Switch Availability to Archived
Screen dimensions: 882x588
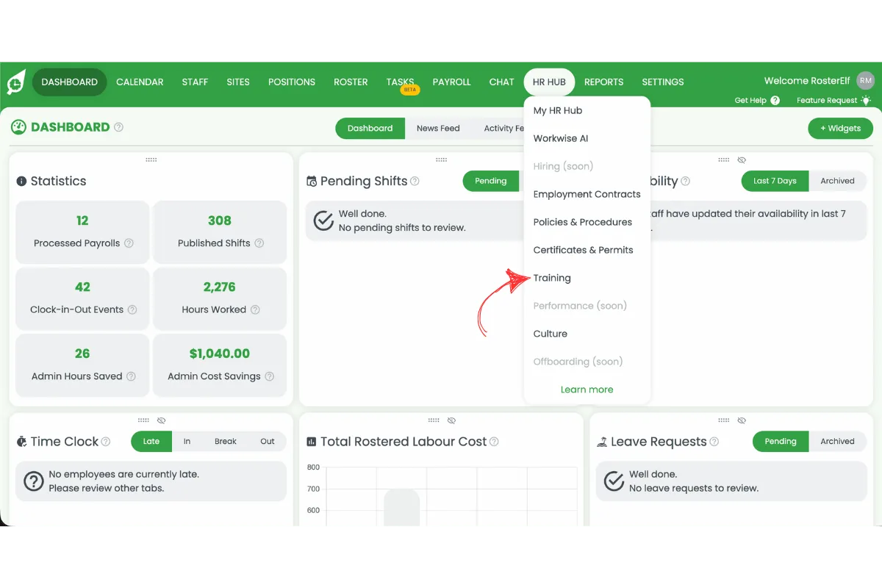[838, 181]
